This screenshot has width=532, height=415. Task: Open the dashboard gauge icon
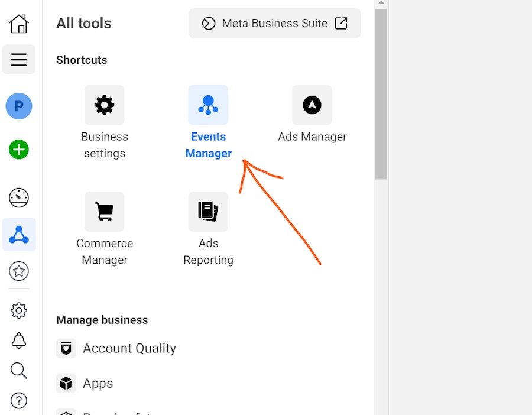click(x=19, y=198)
